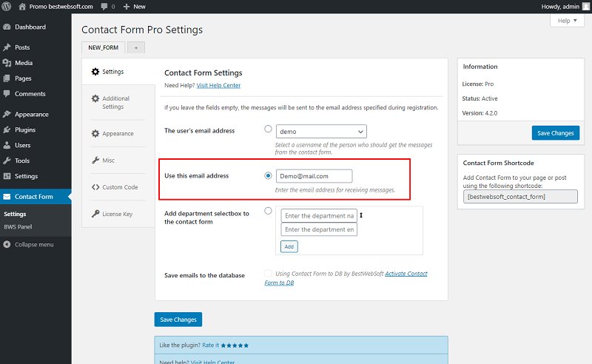Click the five-star rating icons
This screenshot has width=592, height=364.
point(235,345)
